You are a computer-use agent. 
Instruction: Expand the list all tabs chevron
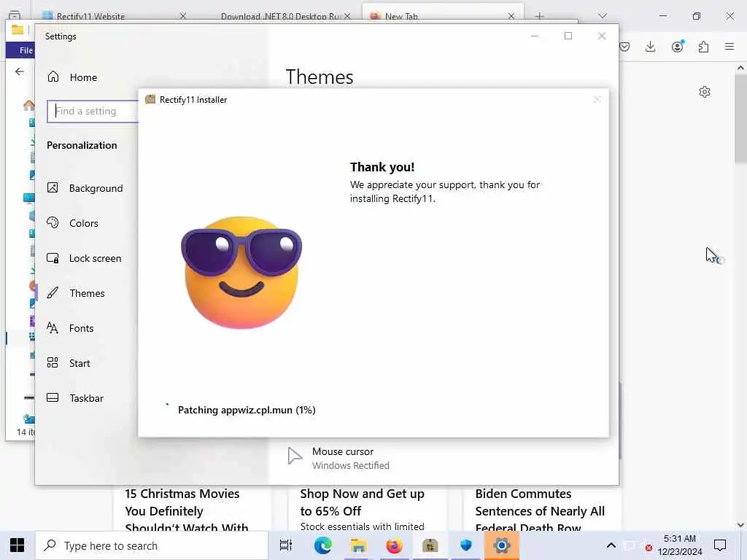pyautogui.click(x=603, y=16)
